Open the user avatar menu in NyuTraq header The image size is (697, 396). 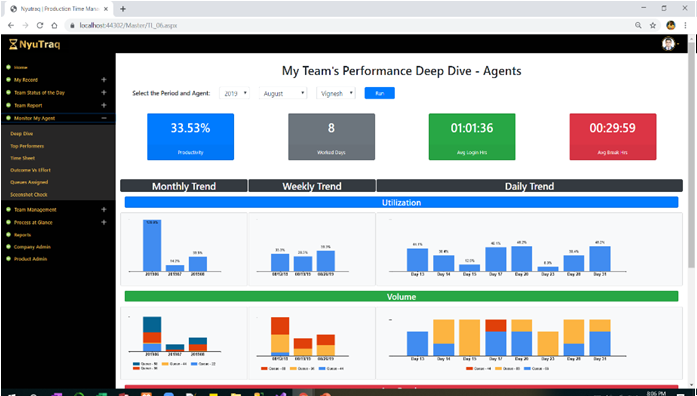point(669,44)
